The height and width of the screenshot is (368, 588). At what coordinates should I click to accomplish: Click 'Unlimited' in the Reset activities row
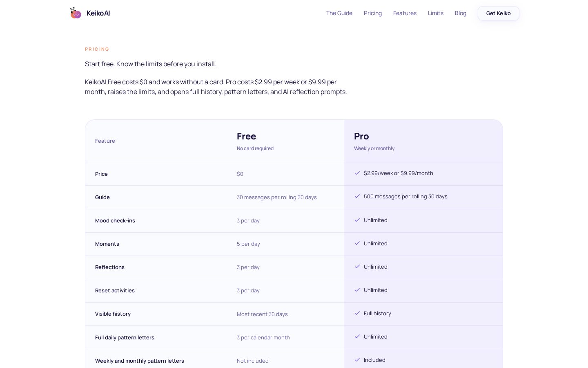point(376,290)
